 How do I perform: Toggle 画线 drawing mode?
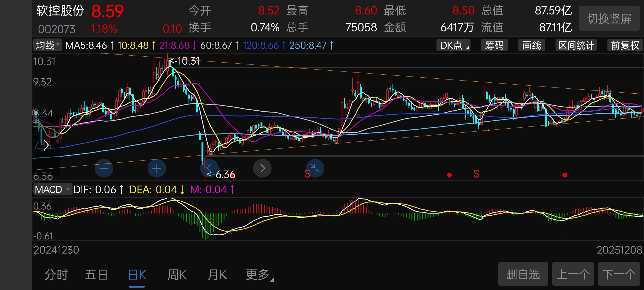531,45
